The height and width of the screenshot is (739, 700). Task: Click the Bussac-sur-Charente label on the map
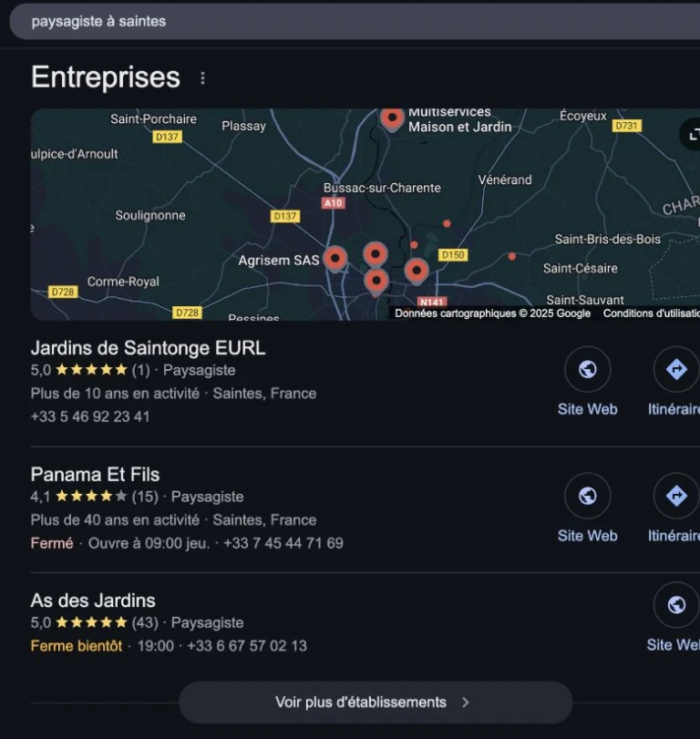click(x=382, y=188)
